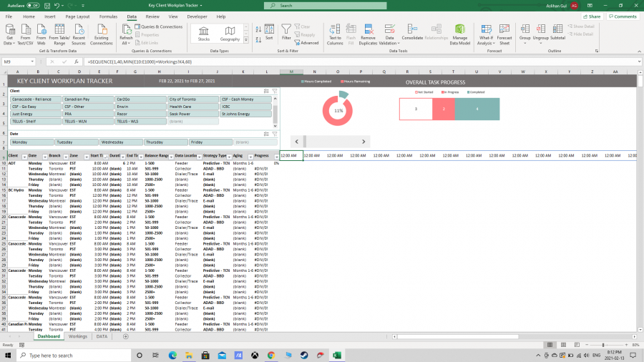The width and height of the screenshot is (644, 362).
Task: Select the Geography data type
Action: [x=230, y=33]
